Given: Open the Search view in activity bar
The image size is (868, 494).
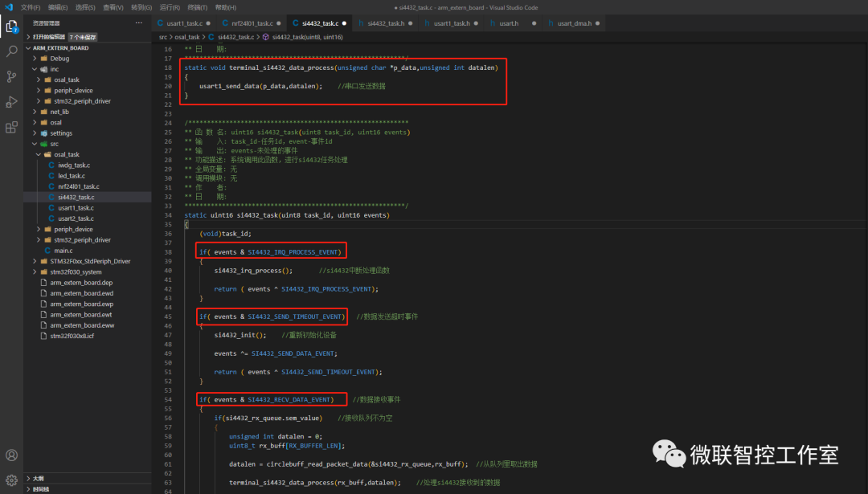Looking at the screenshot, I should tap(11, 51).
